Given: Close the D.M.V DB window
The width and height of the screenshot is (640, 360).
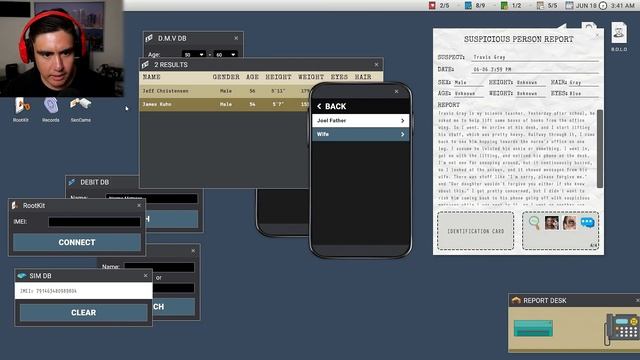Looking at the screenshot, I should point(236,38).
